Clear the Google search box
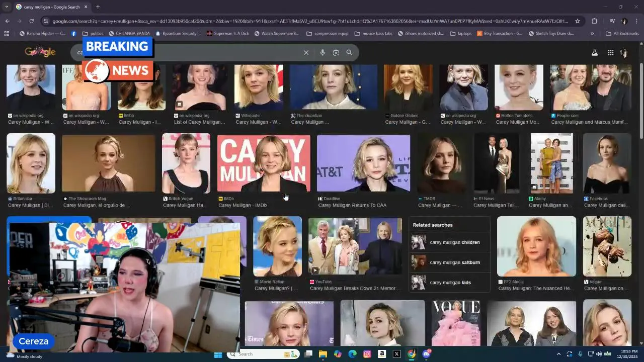 point(306,52)
